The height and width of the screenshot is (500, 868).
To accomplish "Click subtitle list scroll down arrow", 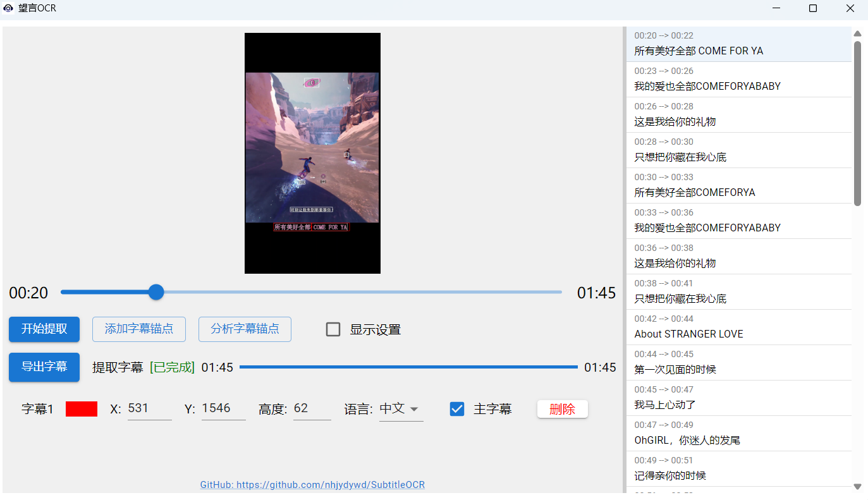I will coord(857,487).
